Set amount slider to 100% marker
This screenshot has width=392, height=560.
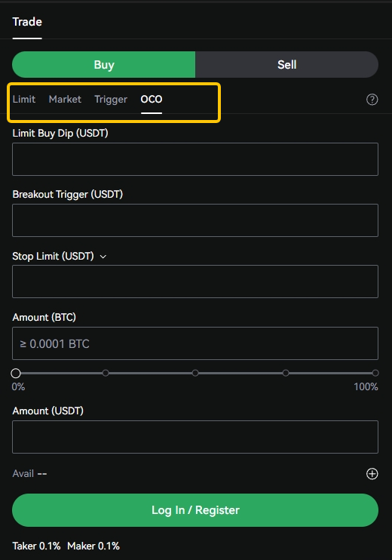point(375,373)
